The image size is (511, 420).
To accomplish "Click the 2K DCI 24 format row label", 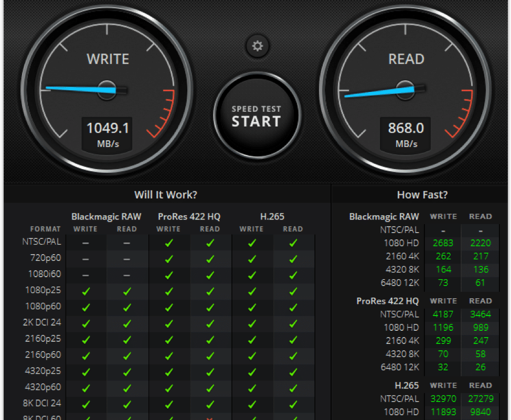I will [x=42, y=322].
